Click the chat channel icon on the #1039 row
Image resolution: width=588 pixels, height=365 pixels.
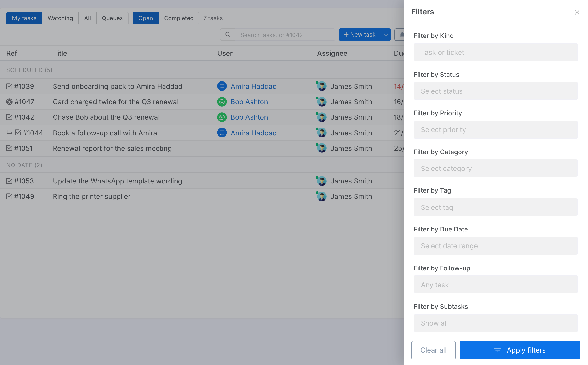[222, 86]
